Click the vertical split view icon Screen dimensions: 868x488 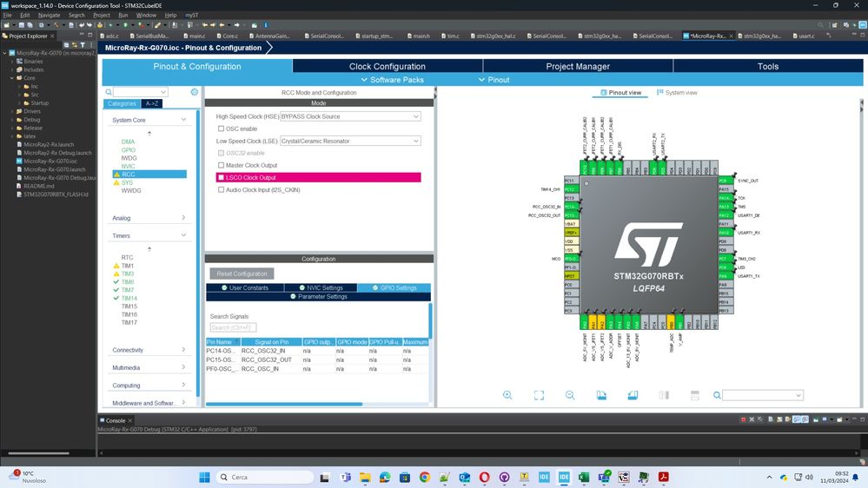pyautogui.click(x=664, y=395)
